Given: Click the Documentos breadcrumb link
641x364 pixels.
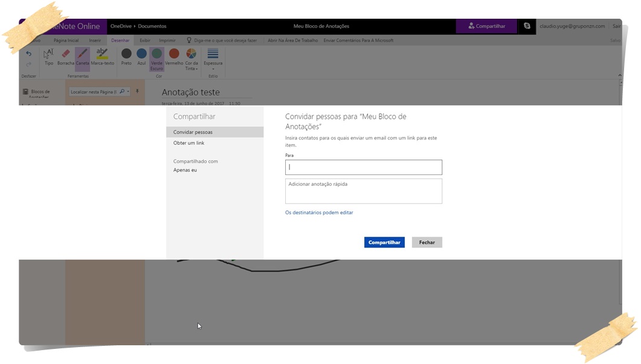Looking at the screenshot, I should coord(152,26).
